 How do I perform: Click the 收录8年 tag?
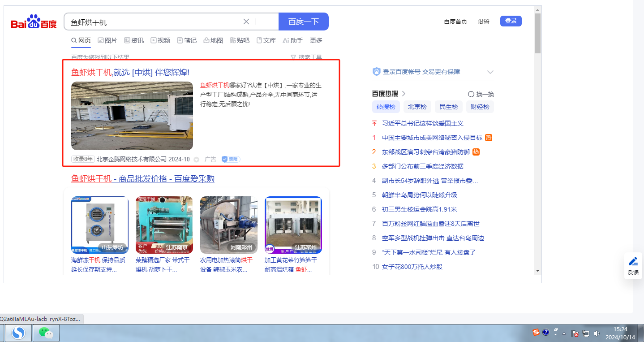pos(83,159)
